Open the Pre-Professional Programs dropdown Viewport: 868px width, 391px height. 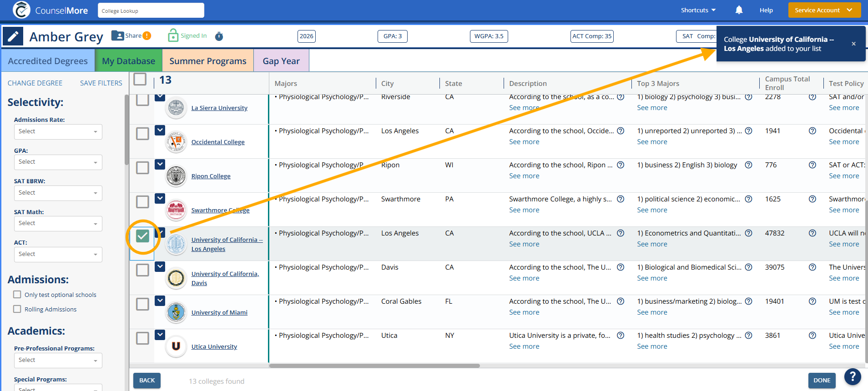pyautogui.click(x=58, y=360)
